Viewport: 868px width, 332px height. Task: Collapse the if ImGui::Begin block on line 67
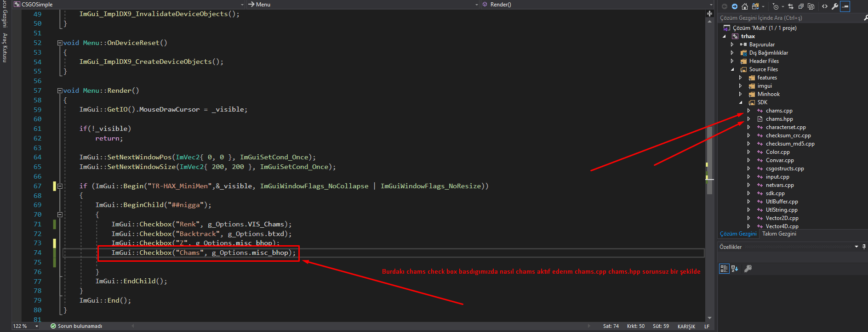(x=60, y=186)
